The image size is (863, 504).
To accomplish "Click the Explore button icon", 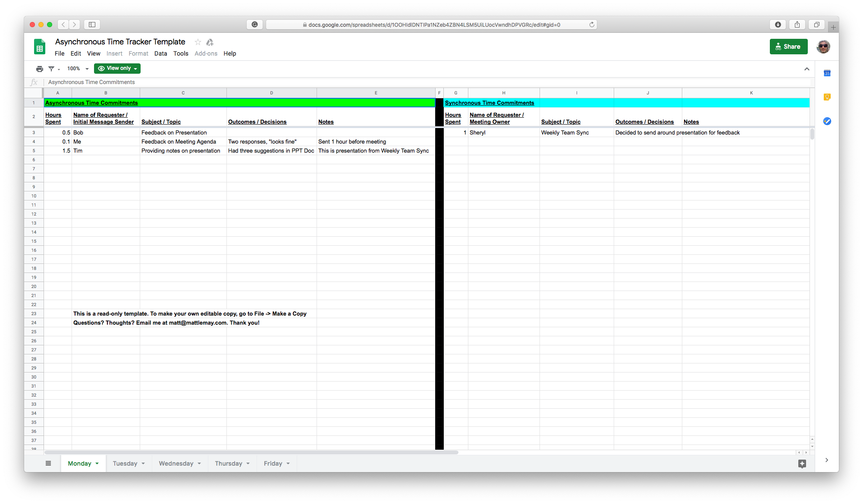I will [802, 464].
